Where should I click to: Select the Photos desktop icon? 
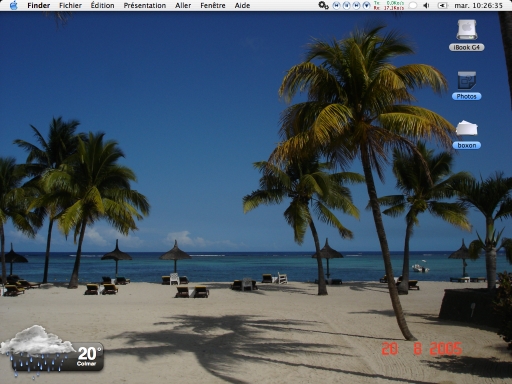pyautogui.click(x=467, y=80)
